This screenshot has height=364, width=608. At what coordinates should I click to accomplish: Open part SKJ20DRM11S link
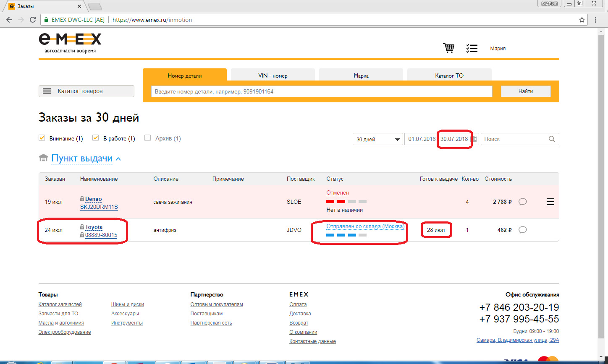(99, 207)
